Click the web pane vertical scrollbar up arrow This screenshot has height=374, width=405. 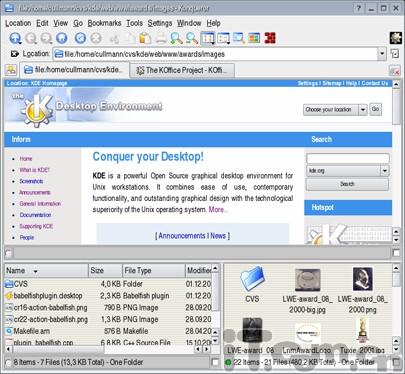[396, 84]
